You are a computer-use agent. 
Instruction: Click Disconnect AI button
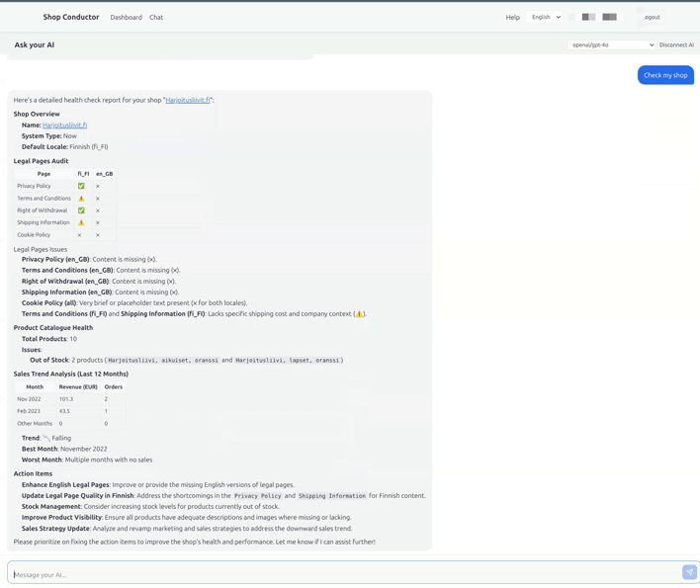(676, 44)
